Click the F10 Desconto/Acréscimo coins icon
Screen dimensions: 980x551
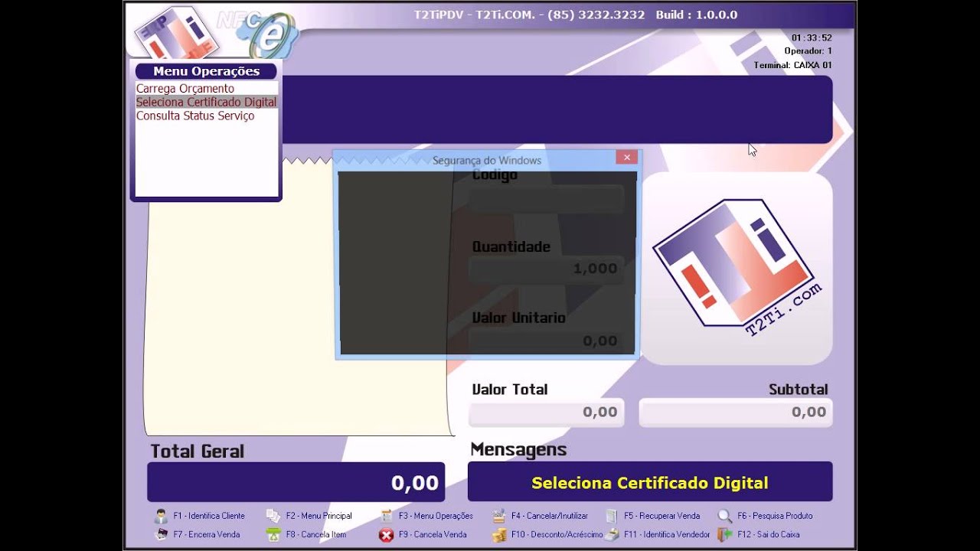tap(499, 535)
